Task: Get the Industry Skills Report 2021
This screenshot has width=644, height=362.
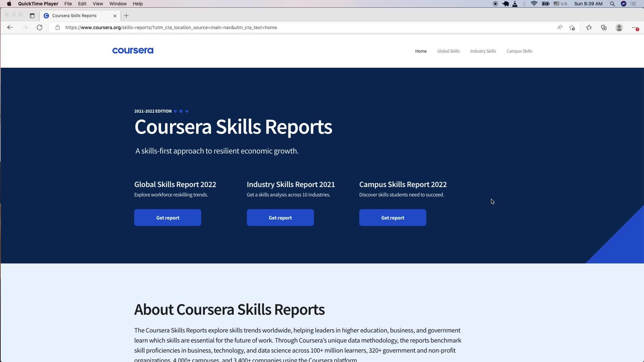Action: pos(280,218)
